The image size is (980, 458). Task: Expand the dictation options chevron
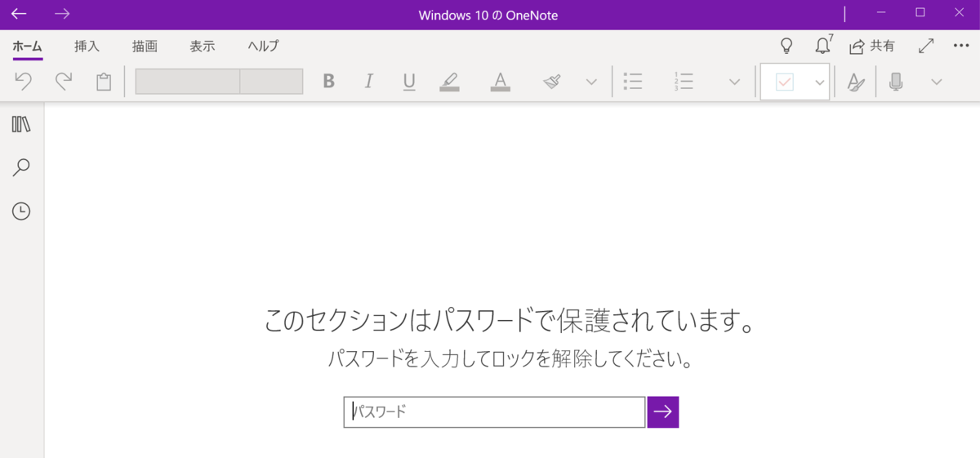[x=937, y=82]
